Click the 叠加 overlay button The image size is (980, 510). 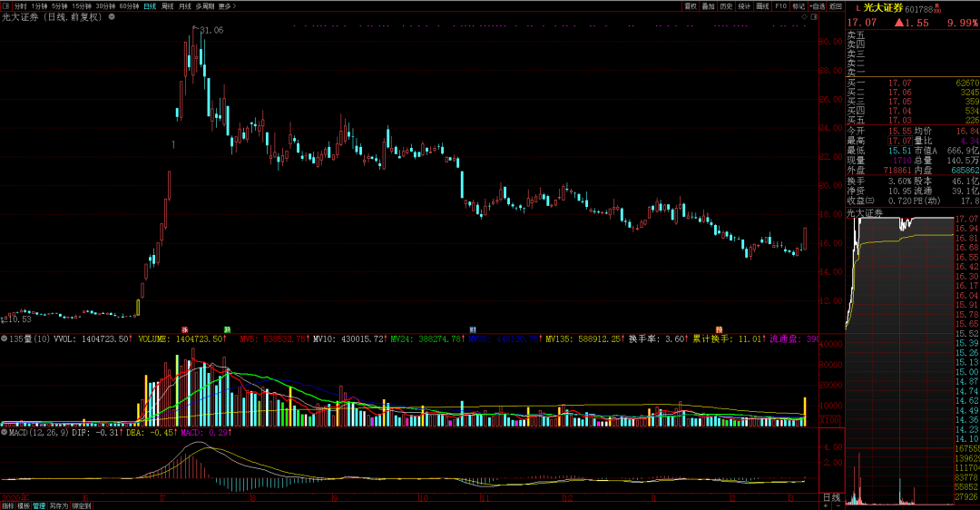(x=708, y=6)
